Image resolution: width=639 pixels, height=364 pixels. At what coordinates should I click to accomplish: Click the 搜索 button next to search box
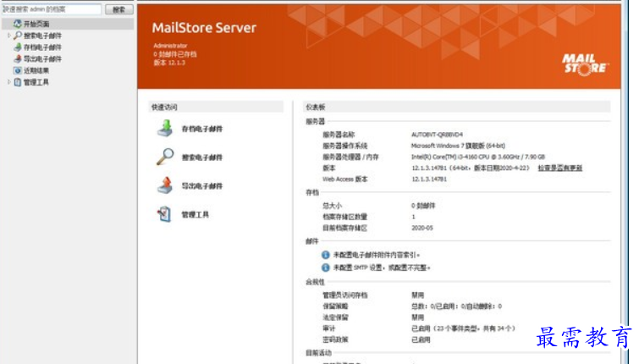(x=119, y=9)
